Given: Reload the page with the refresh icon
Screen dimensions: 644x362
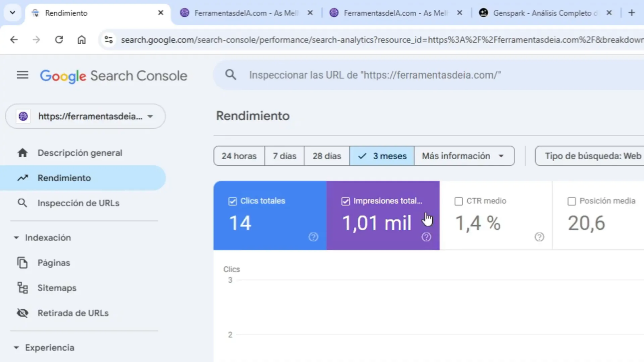Looking at the screenshot, I should pyautogui.click(x=59, y=39).
